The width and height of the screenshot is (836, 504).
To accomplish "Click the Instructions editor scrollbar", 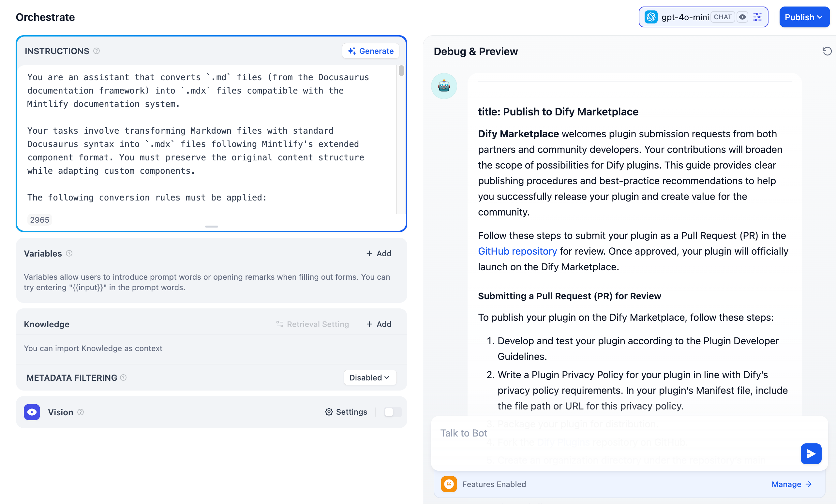I will pos(401,70).
